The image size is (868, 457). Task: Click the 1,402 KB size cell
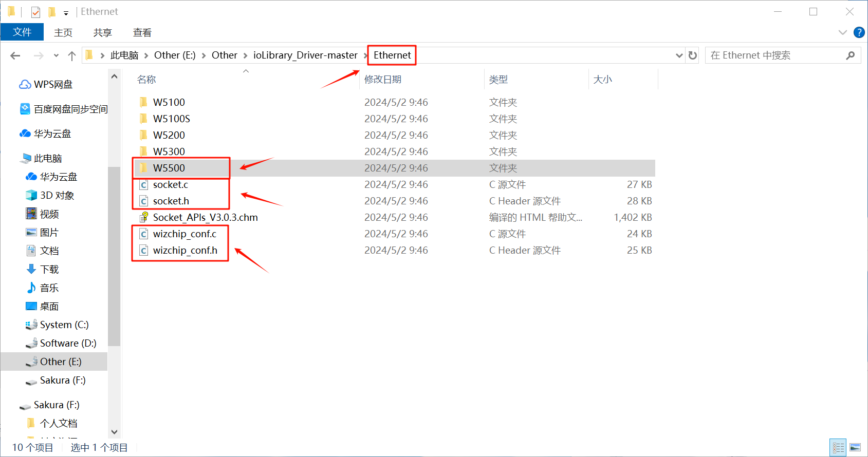click(x=633, y=217)
